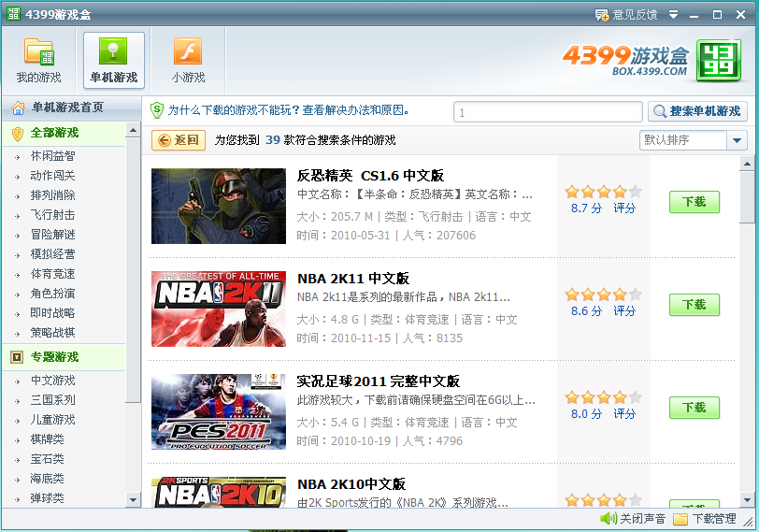Click the green shield help icon
The height and width of the screenshot is (532, 759).
pyautogui.click(x=157, y=110)
